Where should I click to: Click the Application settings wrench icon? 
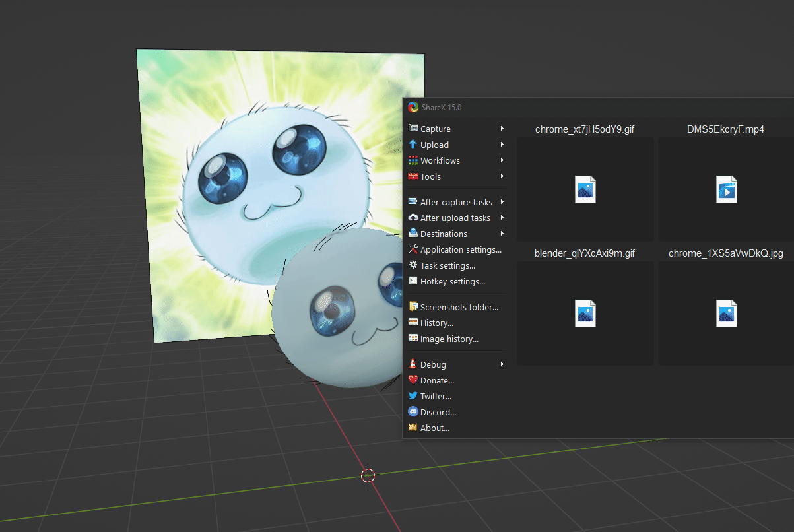click(x=413, y=249)
